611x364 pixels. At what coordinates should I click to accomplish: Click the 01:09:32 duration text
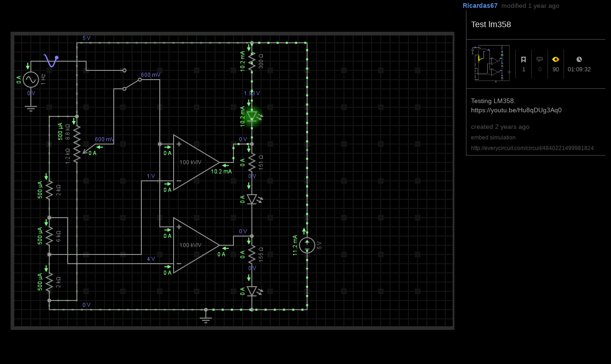pyautogui.click(x=579, y=69)
